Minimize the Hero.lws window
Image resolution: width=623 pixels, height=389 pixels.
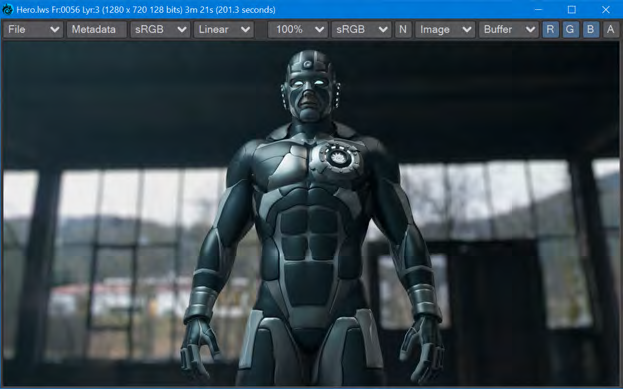pyautogui.click(x=538, y=10)
